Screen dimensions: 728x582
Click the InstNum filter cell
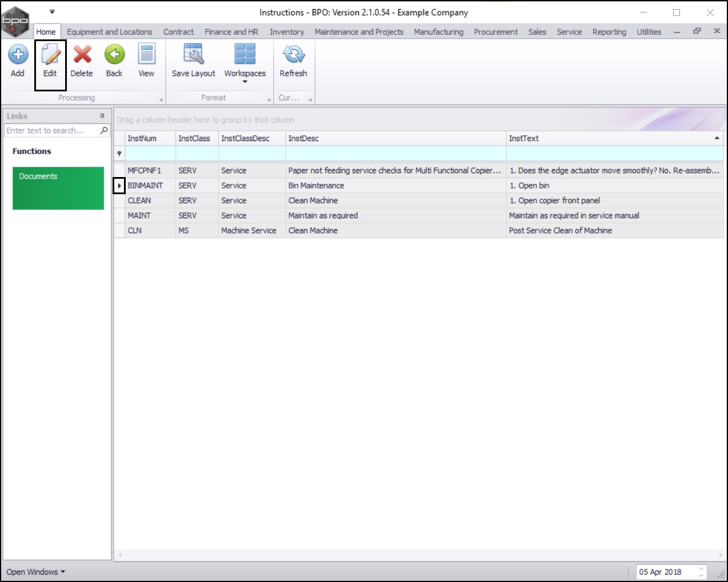coord(150,154)
